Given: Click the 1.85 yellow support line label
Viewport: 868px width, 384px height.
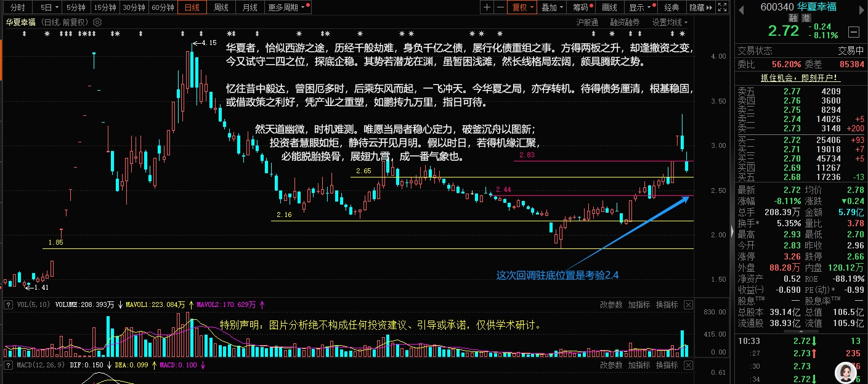Looking at the screenshot, I should coord(55,243).
